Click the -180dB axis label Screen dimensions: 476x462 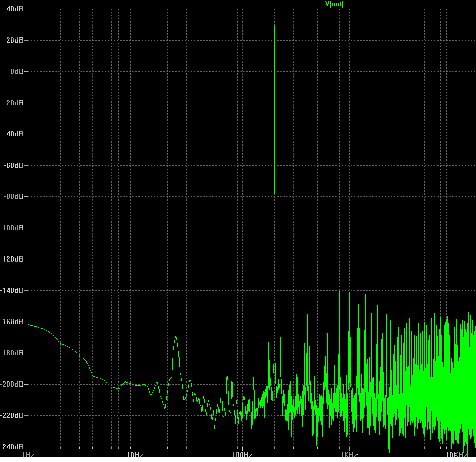tap(12, 353)
